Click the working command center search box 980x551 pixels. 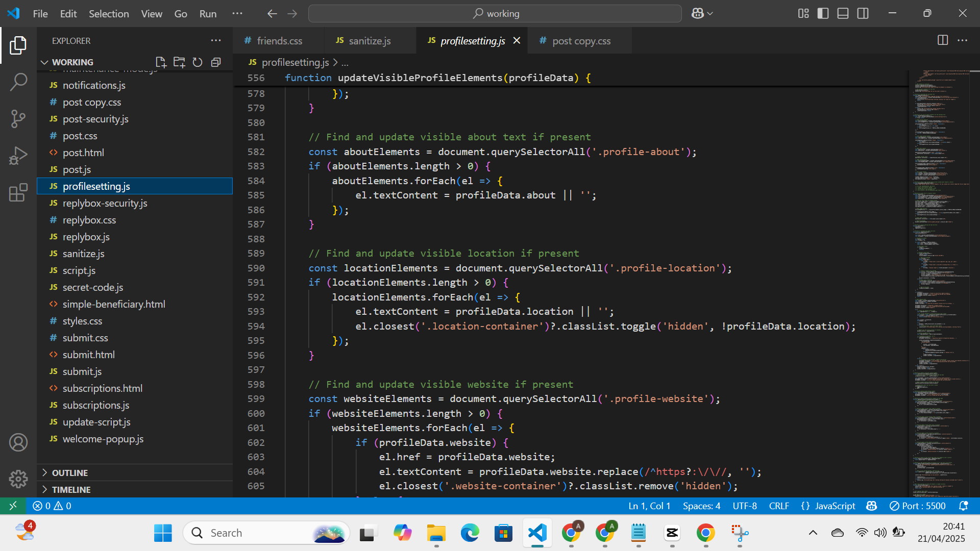(x=495, y=14)
